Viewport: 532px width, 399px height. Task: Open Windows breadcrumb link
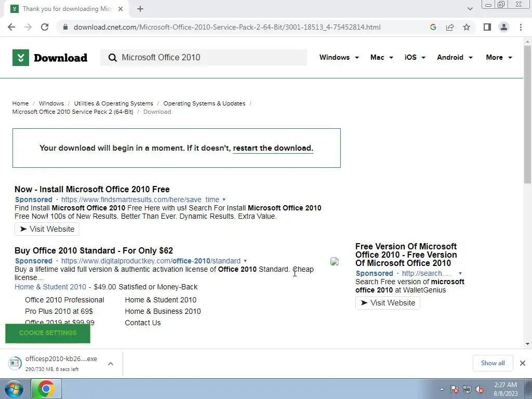(51, 103)
